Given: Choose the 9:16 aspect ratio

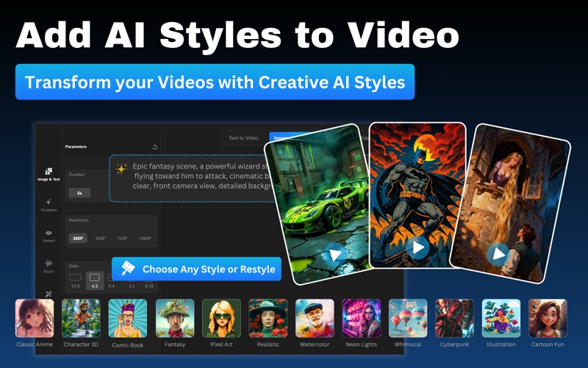Looking at the screenshot, I should [x=149, y=284].
